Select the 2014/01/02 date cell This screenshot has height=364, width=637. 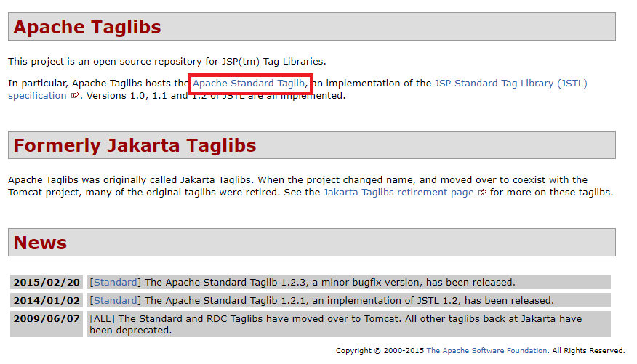pyautogui.click(x=47, y=300)
